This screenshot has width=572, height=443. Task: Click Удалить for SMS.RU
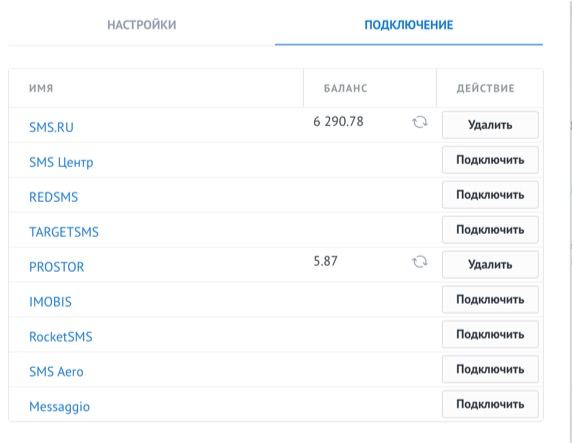[x=490, y=125]
